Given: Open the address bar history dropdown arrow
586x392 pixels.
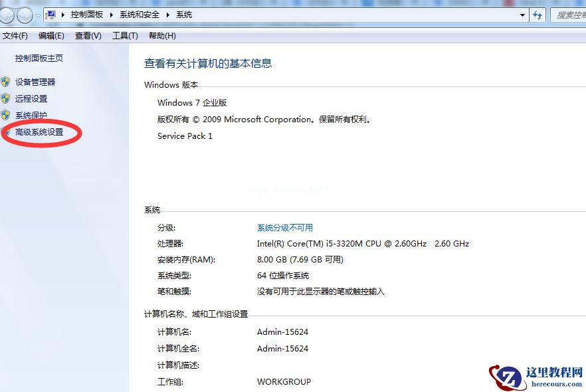Looking at the screenshot, I should point(522,15).
